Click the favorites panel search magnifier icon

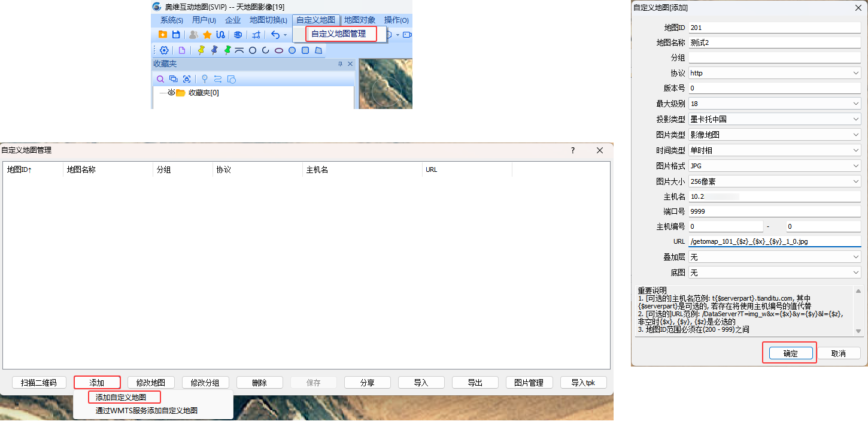[160, 79]
